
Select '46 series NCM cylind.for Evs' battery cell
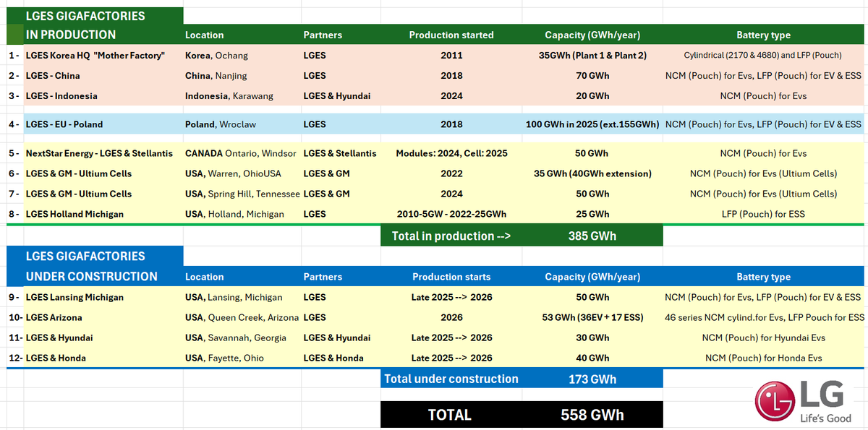coord(763,317)
